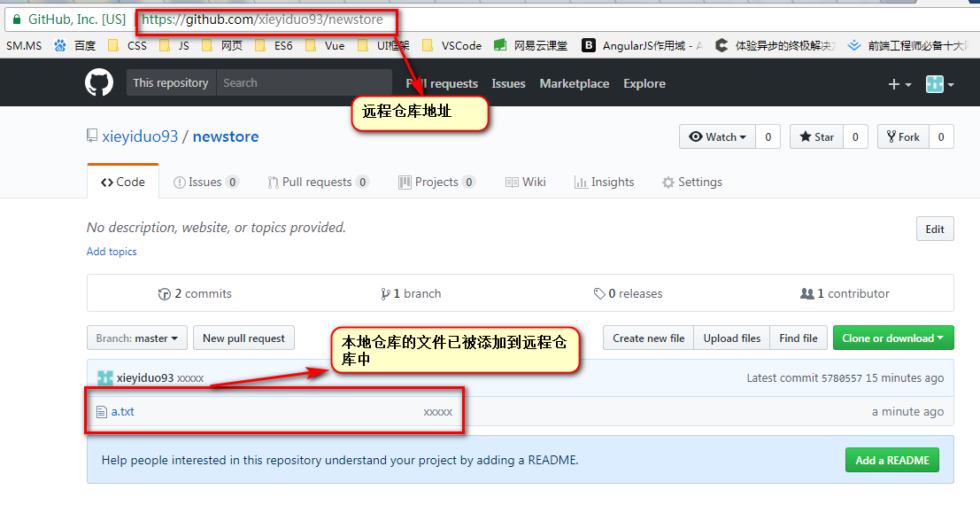The image size is (980, 513).
Task: Open the Baidu bookmark paw icon
Action: click(x=60, y=46)
